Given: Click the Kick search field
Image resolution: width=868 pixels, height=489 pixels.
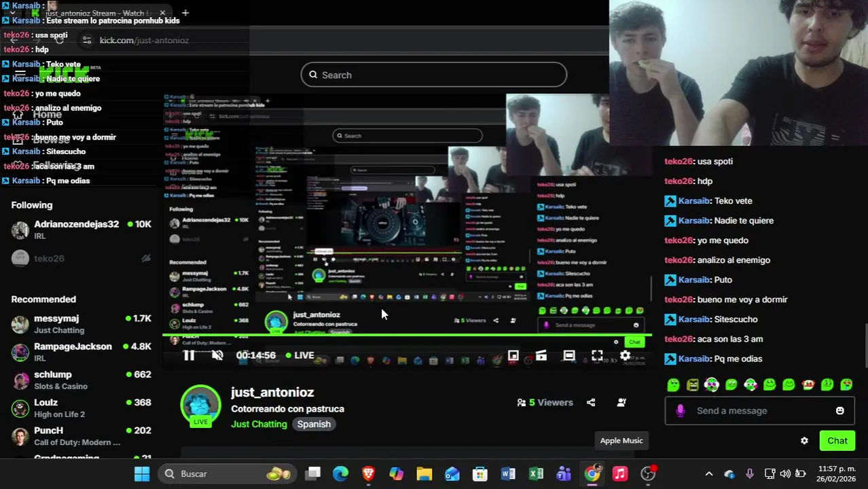Looking at the screenshot, I should 434,75.
